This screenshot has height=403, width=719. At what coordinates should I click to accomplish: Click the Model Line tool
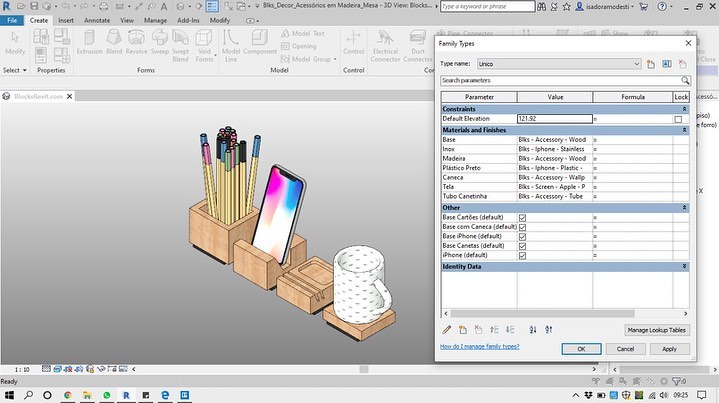click(x=231, y=46)
